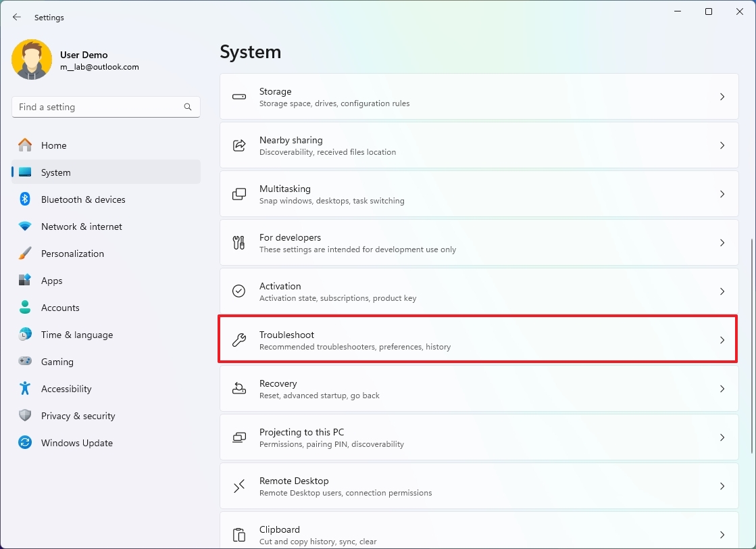Click the Storage drive icon

coord(239,97)
